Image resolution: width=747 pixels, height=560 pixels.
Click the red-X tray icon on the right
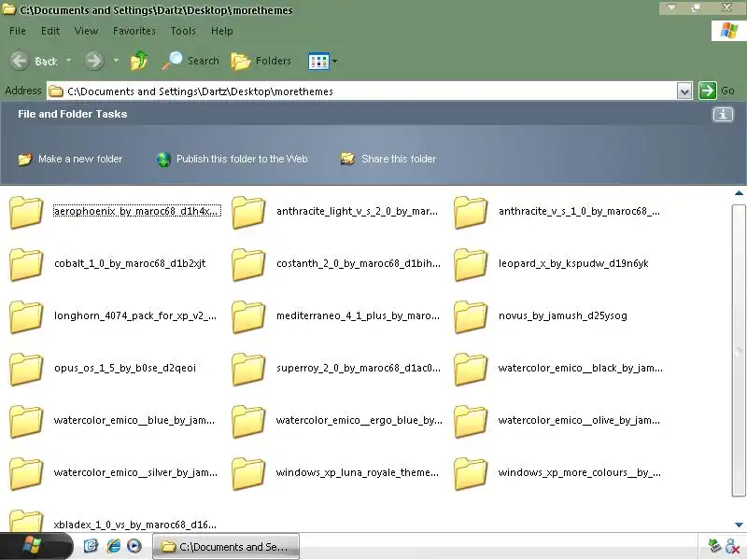click(732, 546)
